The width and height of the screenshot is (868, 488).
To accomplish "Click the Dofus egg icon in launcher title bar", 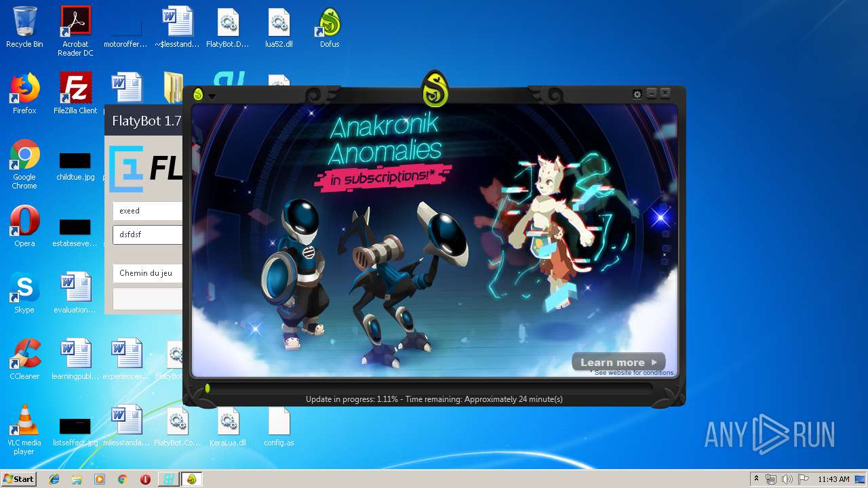I will click(198, 94).
